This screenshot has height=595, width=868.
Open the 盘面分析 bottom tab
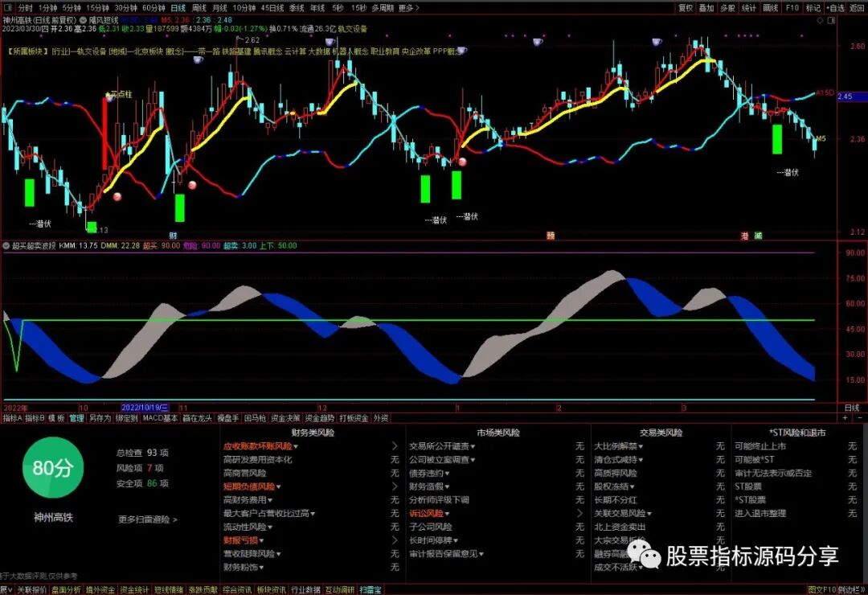(x=66, y=590)
